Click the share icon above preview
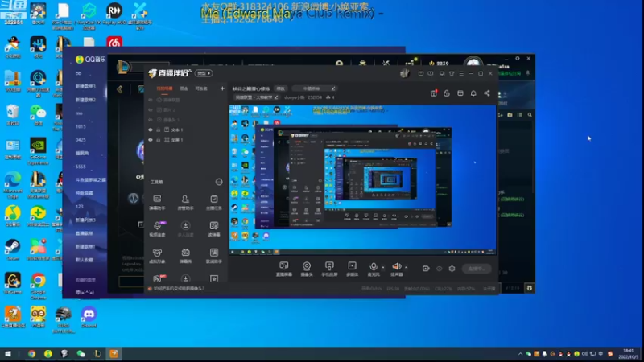644x362 pixels. pyautogui.click(x=487, y=93)
